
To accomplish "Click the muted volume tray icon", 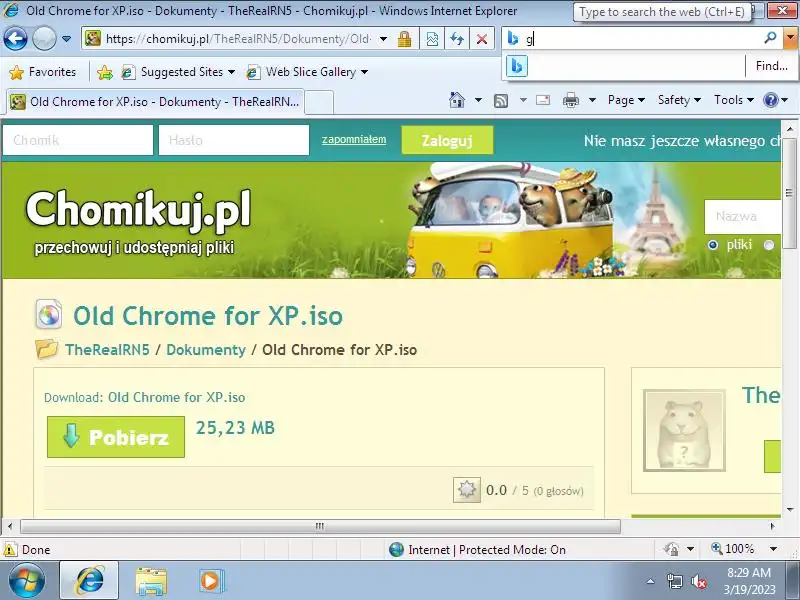I will click(698, 581).
